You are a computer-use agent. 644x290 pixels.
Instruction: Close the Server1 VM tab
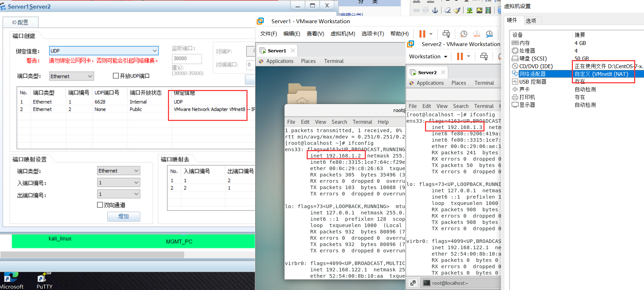(293, 51)
